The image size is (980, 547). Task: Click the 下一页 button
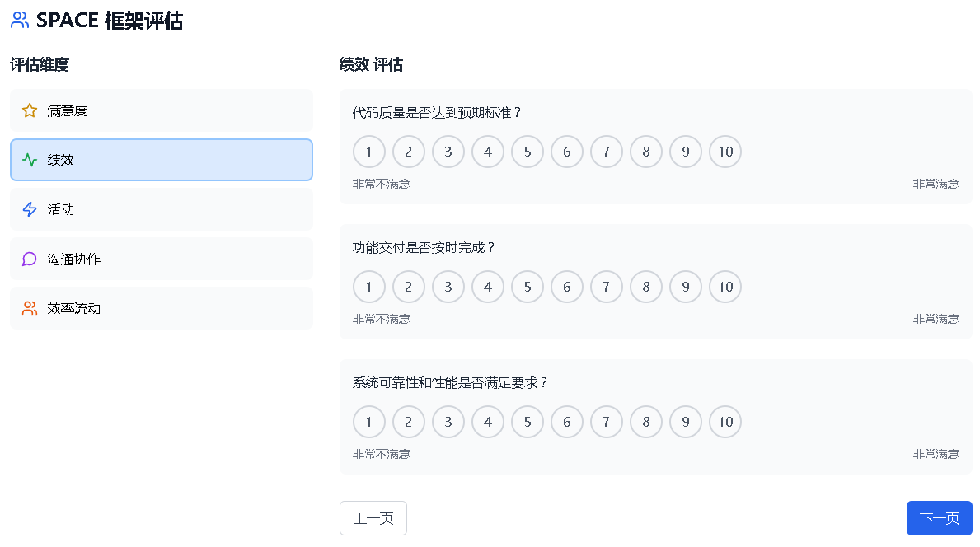coord(939,518)
